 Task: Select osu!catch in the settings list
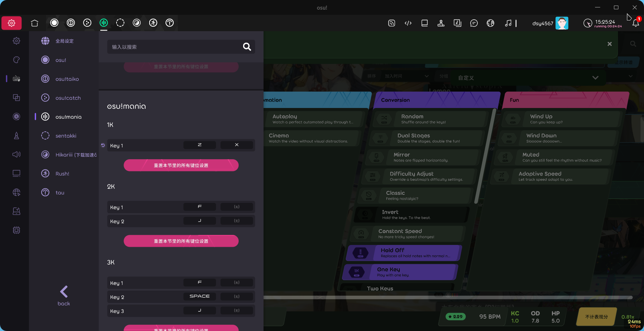68,98
